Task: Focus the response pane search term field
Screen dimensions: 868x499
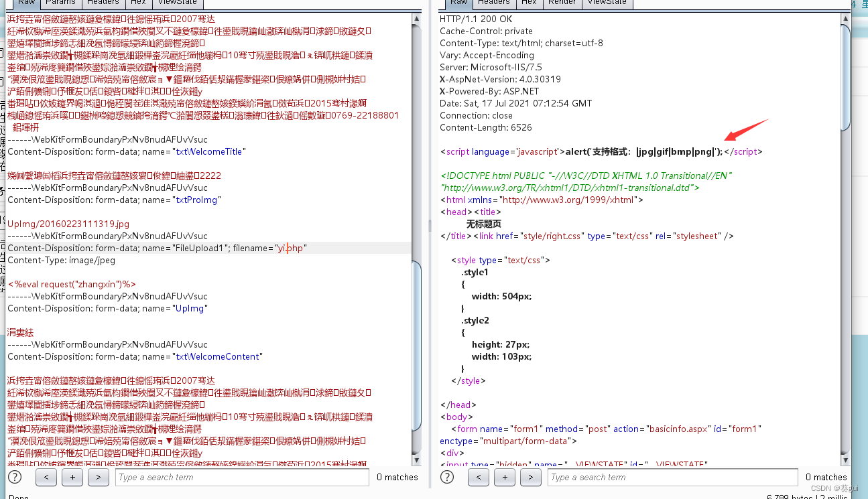Action: coord(674,477)
